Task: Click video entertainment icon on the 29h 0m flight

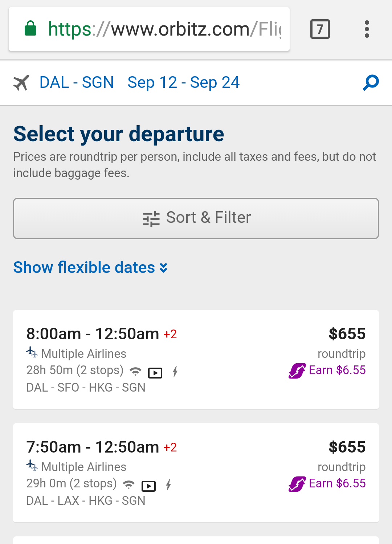Action: click(148, 486)
